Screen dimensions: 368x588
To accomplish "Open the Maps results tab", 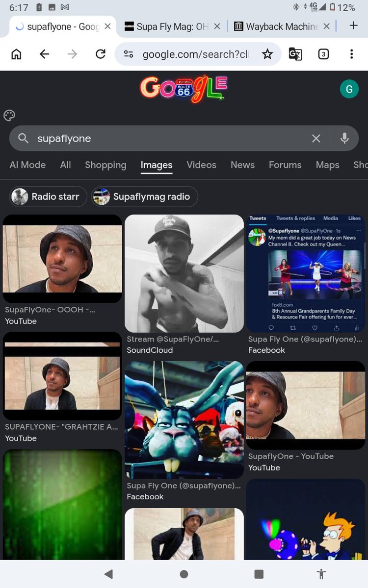I will click(x=327, y=165).
